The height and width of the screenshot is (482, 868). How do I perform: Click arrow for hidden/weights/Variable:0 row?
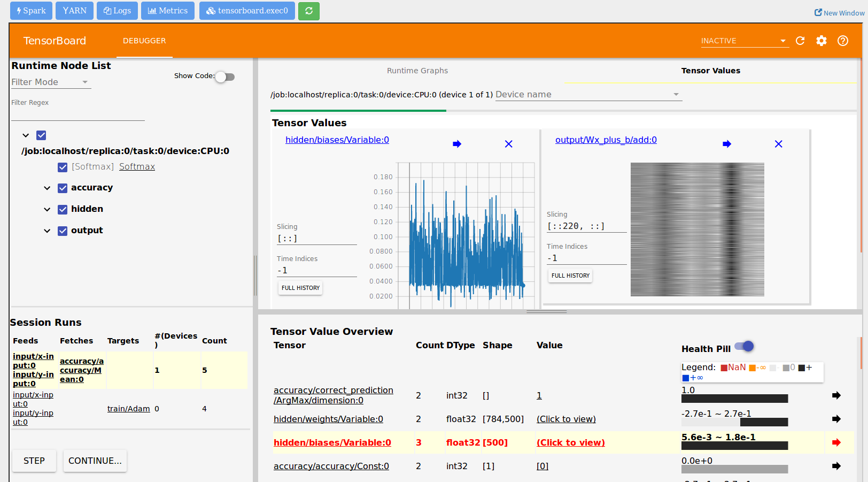(x=836, y=419)
